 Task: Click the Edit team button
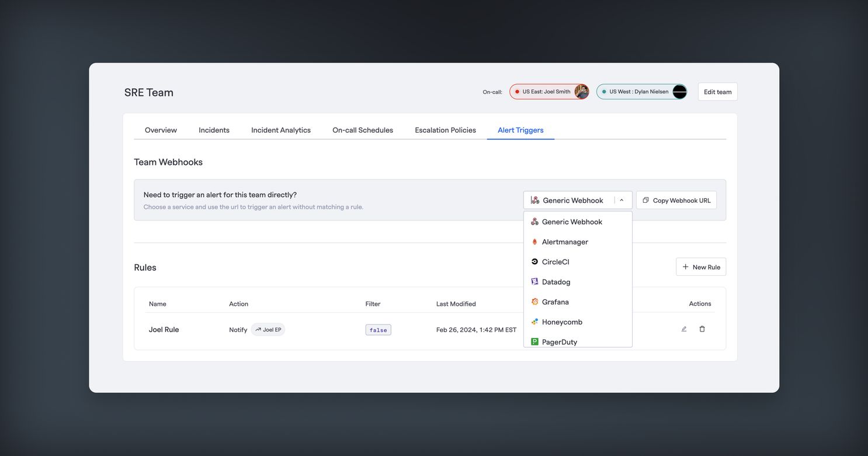point(717,92)
